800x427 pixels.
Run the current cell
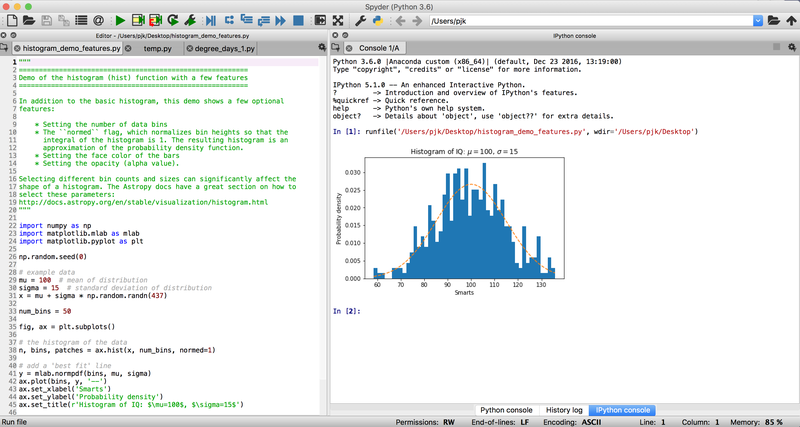[138, 21]
